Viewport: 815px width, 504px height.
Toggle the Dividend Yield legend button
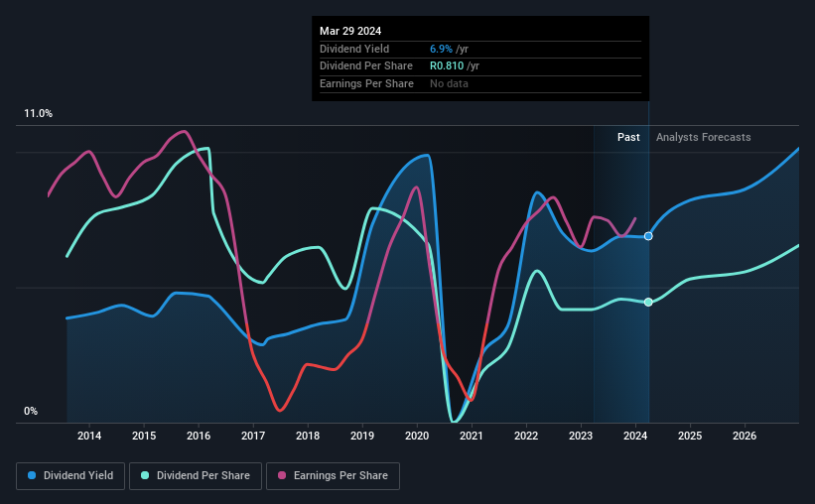coord(70,476)
